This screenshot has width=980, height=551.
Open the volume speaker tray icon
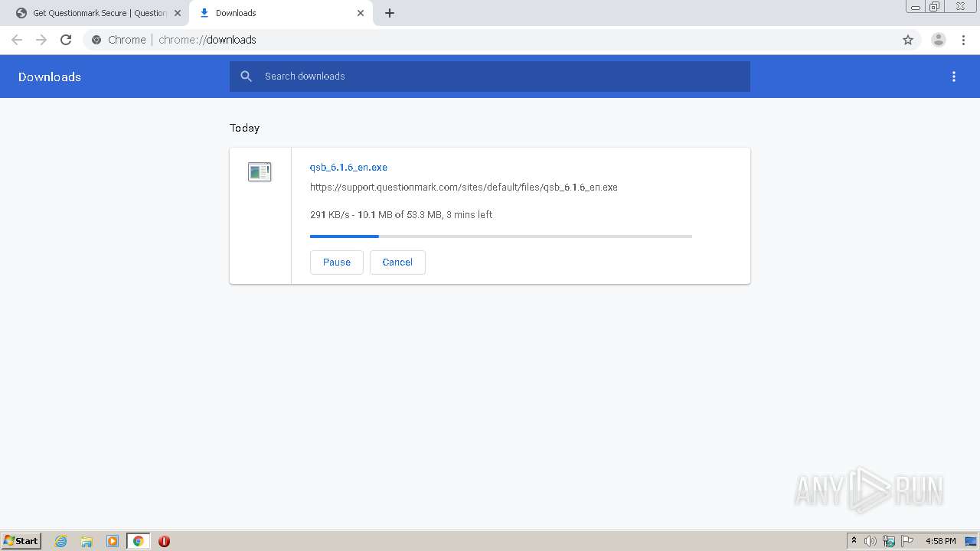(871, 541)
